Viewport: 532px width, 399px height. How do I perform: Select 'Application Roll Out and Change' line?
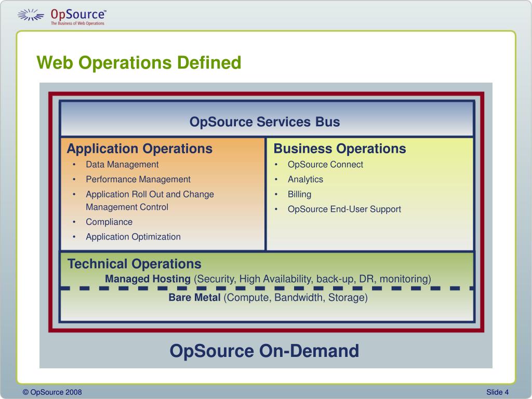(x=150, y=194)
